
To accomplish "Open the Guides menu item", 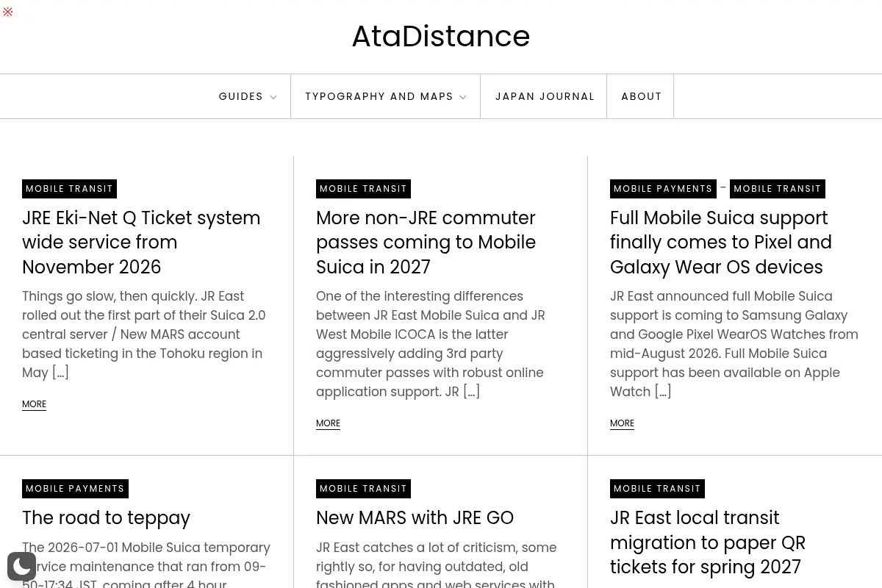I will tap(241, 96).
